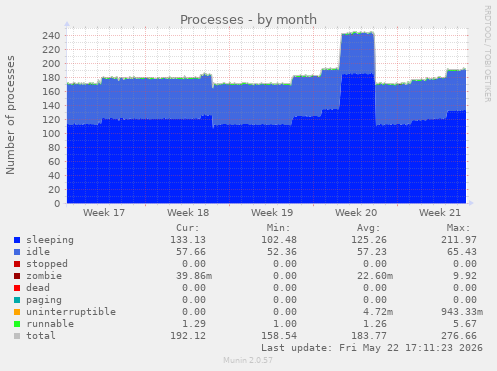
Task: Click zombie average value 22.60m
Action: [375, 276]
